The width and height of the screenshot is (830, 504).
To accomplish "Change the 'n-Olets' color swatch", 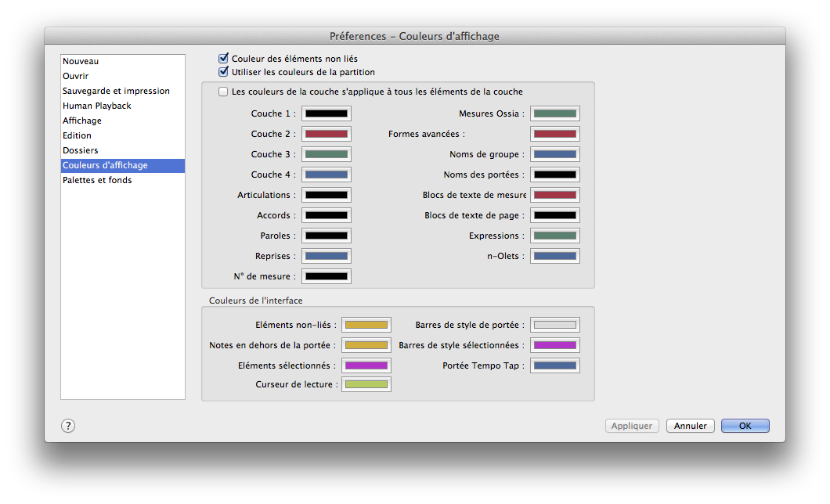I will click(x=554, y=256).
